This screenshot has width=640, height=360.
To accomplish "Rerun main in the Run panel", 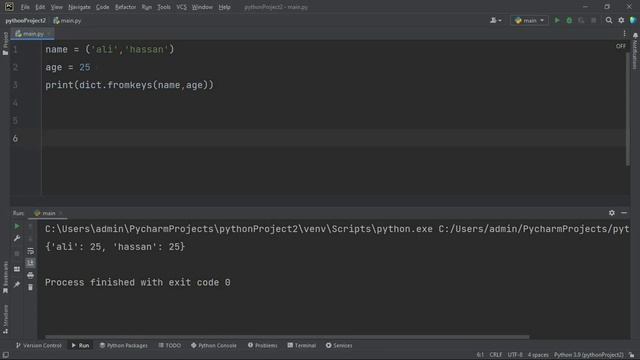I will 17,226.
